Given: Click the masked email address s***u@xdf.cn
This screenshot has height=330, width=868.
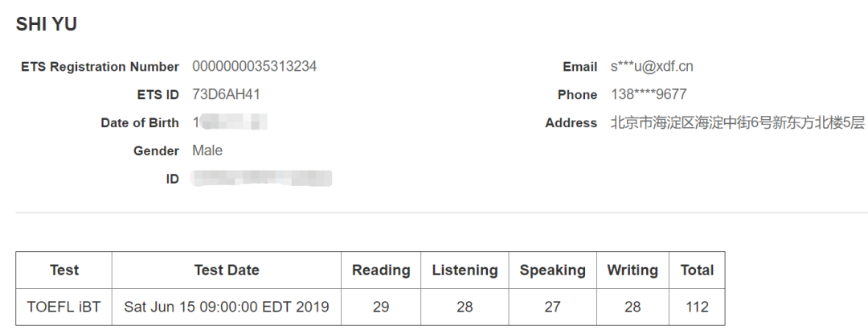Looking at the screenshot, I should pos(652,67).
